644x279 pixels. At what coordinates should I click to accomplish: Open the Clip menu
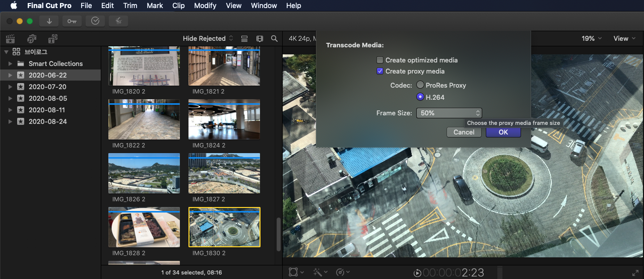178,6
